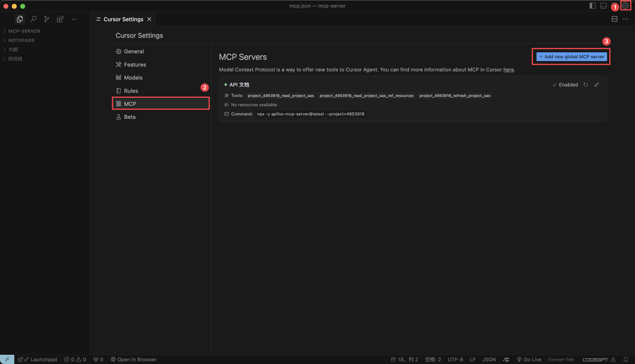Expand the MCP-SERVER folder section
Screen dimensions: 635x364
pyautogui.click(x=24, y=31)
